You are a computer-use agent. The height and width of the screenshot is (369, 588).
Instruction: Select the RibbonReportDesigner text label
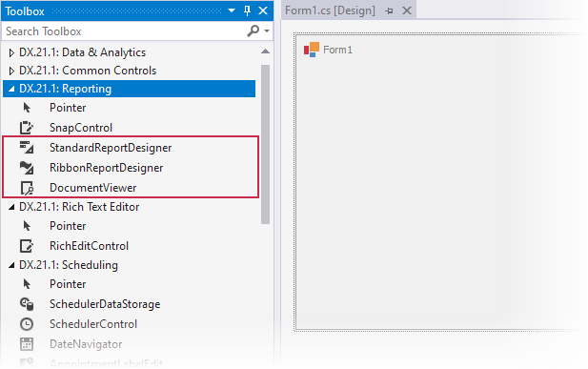[106, 168]
